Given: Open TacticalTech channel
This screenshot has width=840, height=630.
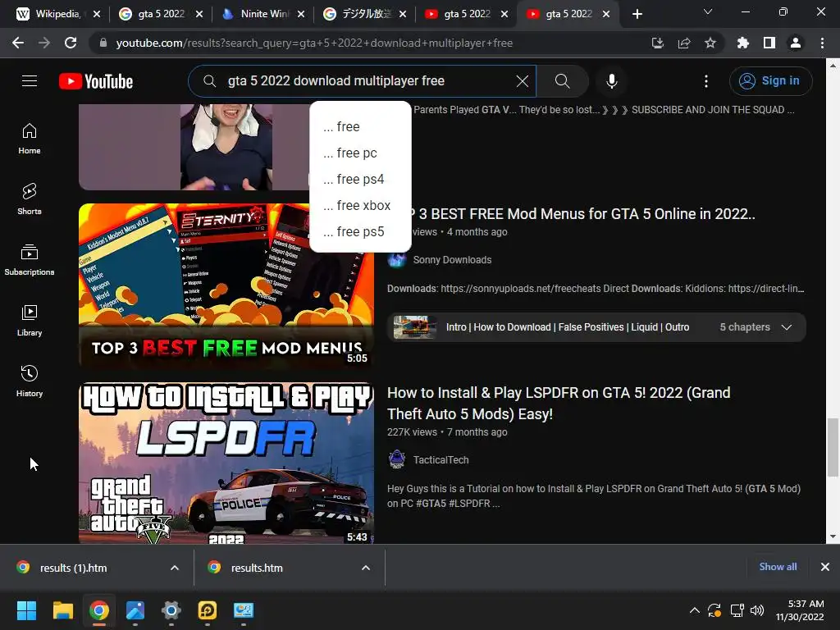Looking at the screenshot, I should coord(441,459).
